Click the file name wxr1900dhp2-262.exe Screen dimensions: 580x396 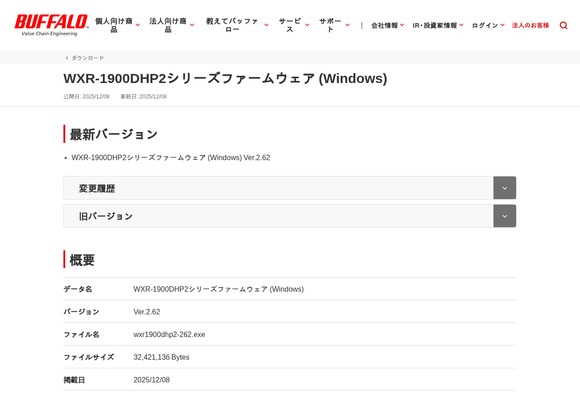(169, 335)
